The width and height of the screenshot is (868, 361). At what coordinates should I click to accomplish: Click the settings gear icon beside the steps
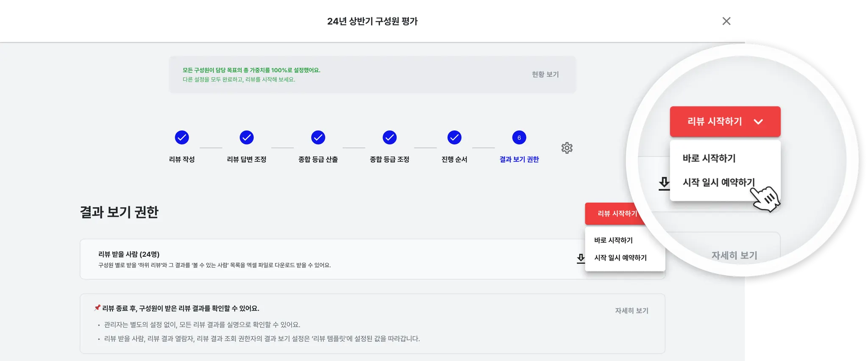point(567,148)
